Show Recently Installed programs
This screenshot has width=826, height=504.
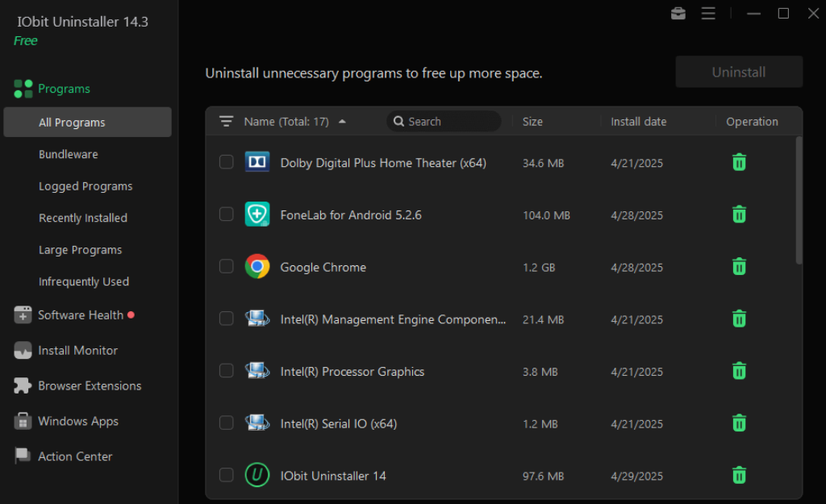point(83,218)
